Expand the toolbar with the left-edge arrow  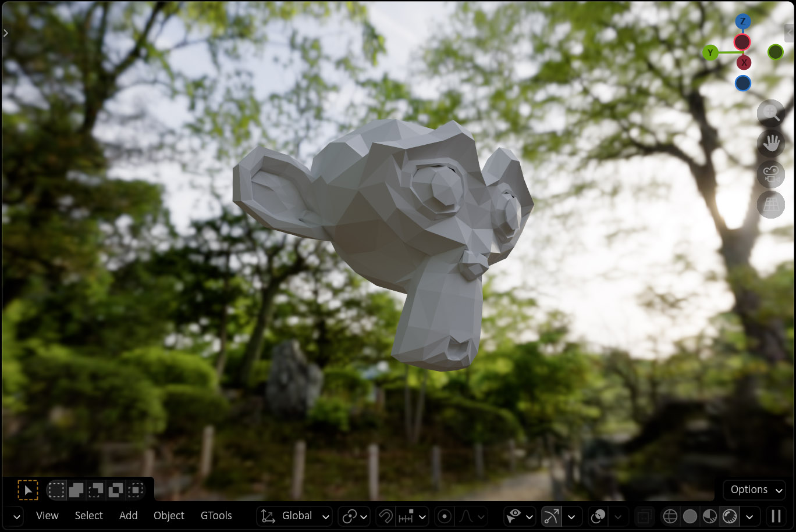tap(5, 34)
